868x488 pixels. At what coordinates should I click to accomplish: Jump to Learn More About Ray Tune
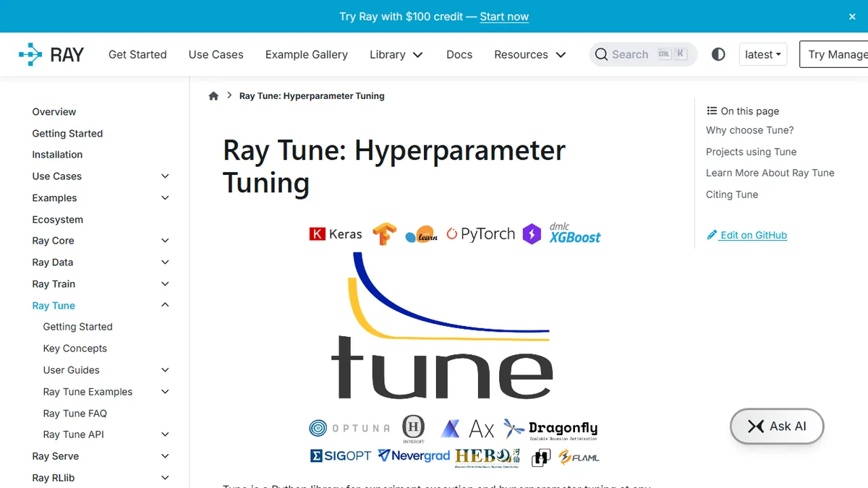(770, 173)
